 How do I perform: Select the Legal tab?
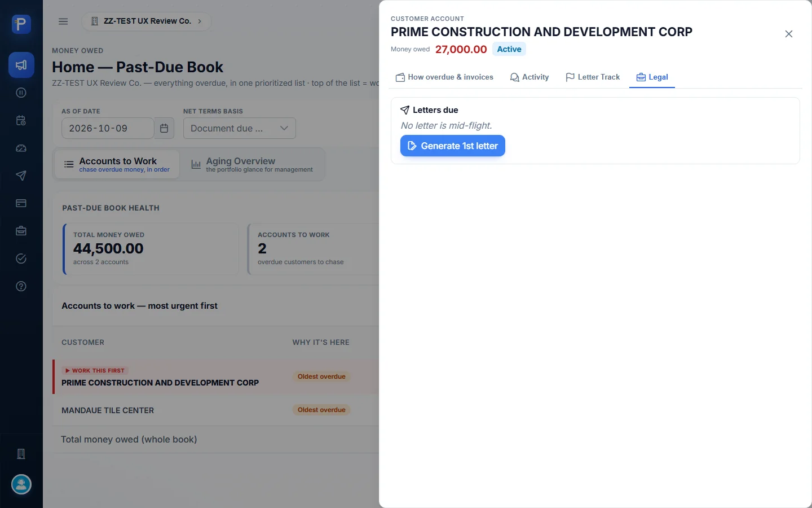pyautogui.click(x=652, y=77)
